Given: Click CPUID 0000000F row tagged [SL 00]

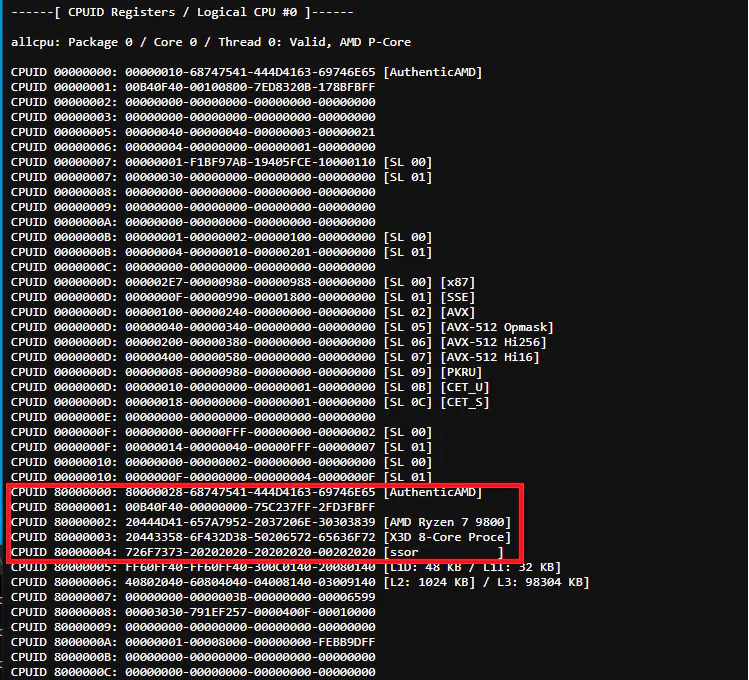Looking at the screenshot, I should 222,432.
